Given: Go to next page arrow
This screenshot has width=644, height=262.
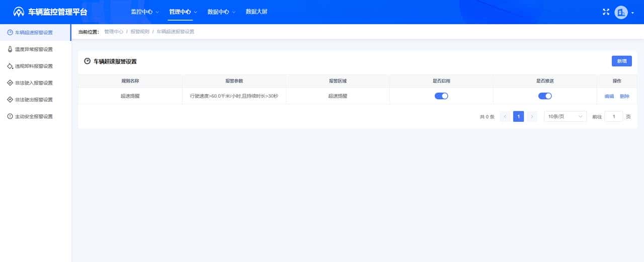Looking at the screenshot, I should pyautogui.click(x=532, y=116).
